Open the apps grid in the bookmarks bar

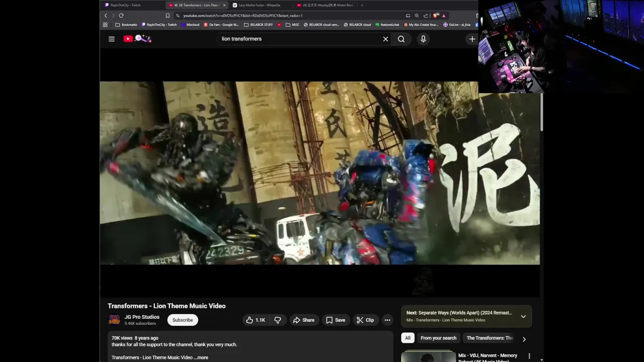tap(105, 25)
